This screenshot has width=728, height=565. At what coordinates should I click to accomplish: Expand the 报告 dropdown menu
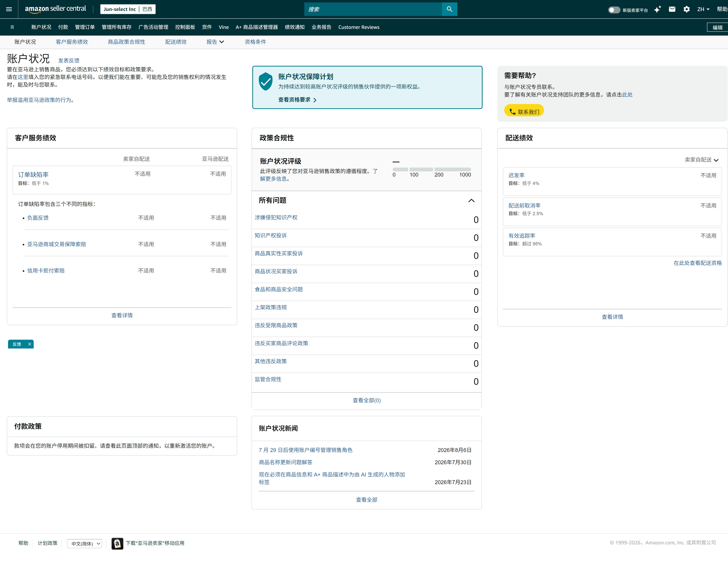click(x=215, y=42)
